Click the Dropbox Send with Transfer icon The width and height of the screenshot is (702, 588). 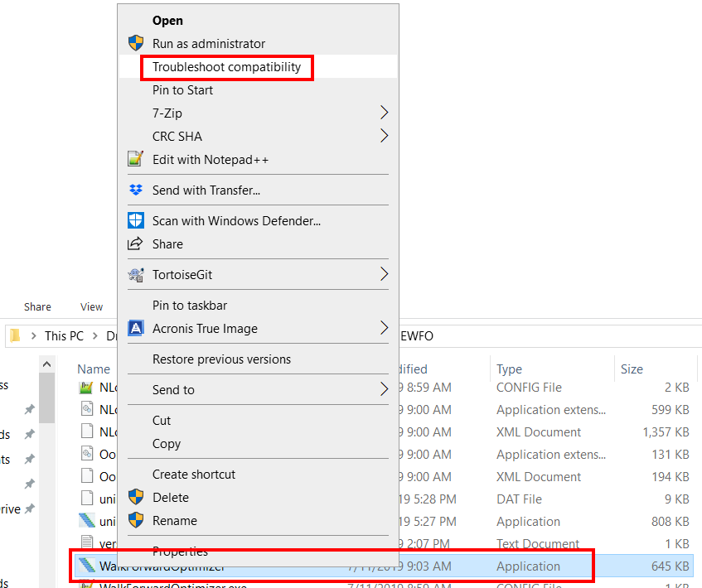pyautogui.click(x=136, y=190)
